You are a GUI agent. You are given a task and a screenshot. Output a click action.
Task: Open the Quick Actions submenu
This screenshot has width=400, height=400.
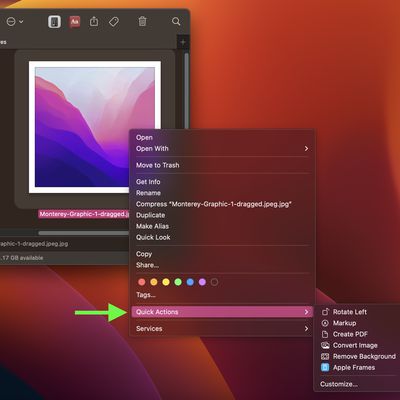pyautogui.click(x=222, y=312)
